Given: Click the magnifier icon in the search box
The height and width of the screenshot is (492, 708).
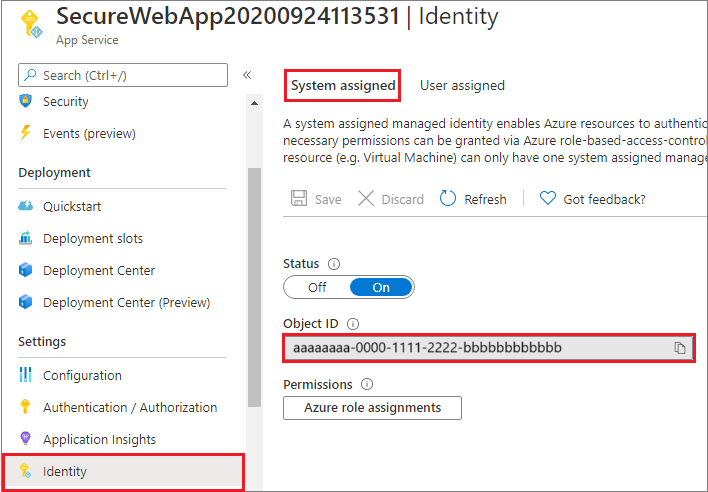Looking at the screenshot, I should 30,74.
